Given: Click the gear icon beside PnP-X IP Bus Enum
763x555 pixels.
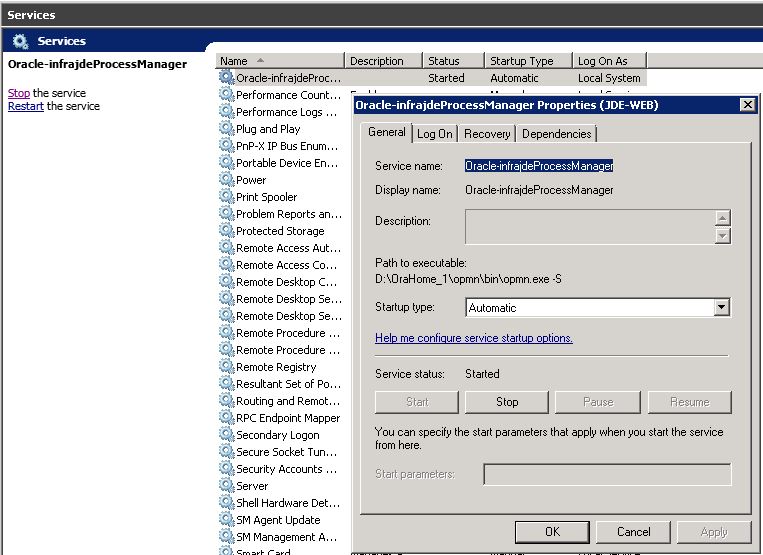Looking at the screenshot, I should point(226,145).
